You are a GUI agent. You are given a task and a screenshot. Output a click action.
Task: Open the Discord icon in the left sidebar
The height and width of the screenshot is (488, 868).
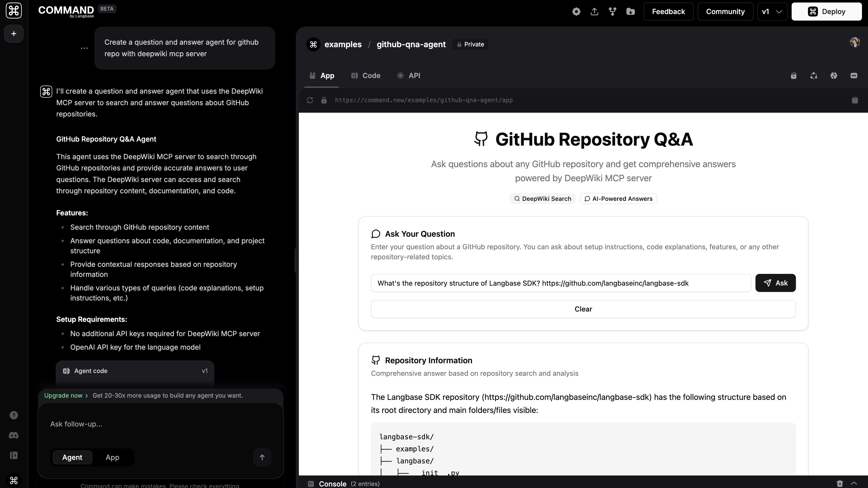(x=14, y=436)
